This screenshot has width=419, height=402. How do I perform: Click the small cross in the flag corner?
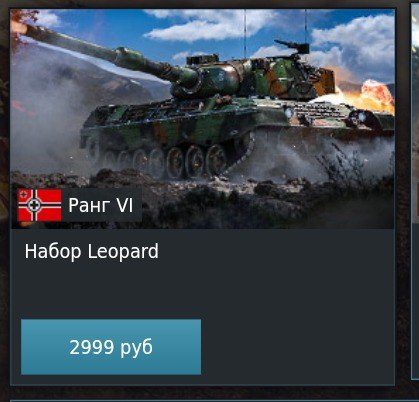click(x=23, y=194)
